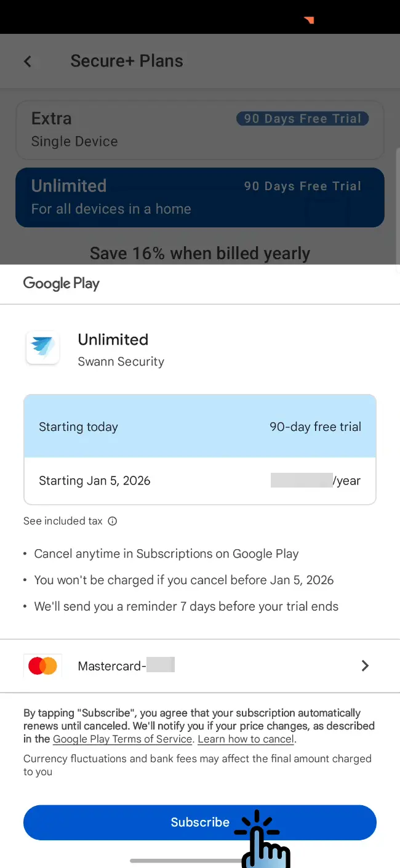Click the See included tax text
400x868 pixels.
[x=63, y=521]
